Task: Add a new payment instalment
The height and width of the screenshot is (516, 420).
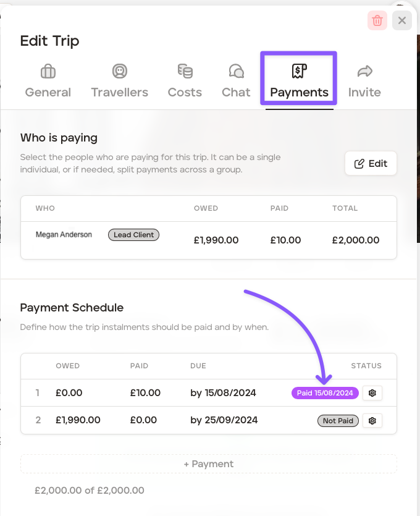Action: click(208, 464)
